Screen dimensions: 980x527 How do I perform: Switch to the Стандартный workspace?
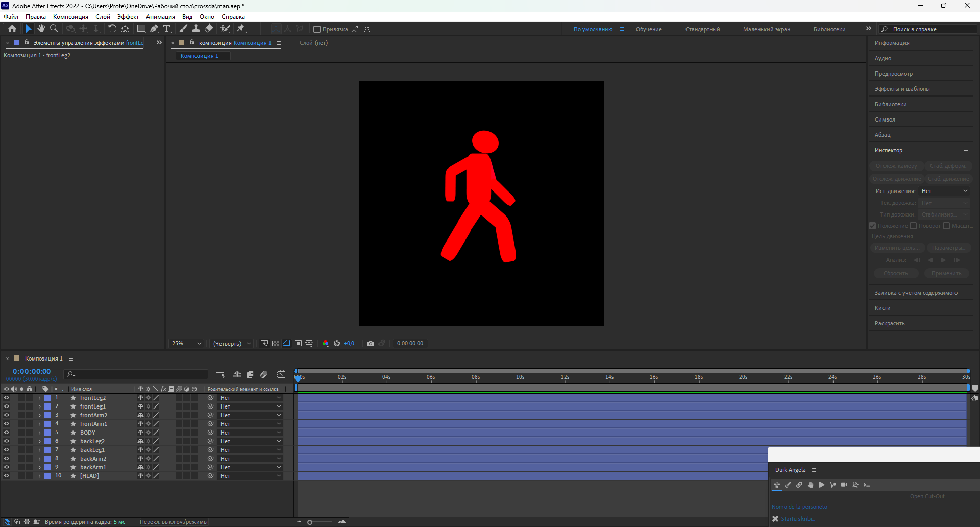pos(702,29)
